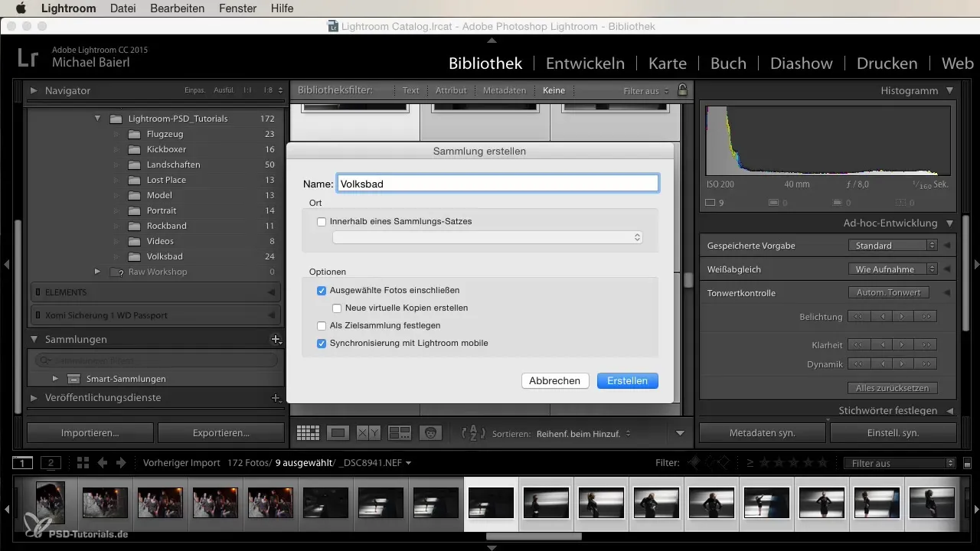Open people face view icon
This screenshot has height=551, width=980.
(x=431, y=433)
